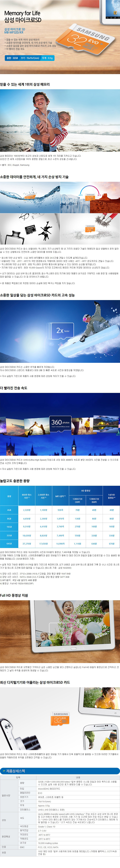Click the 'HD 동영상' table header

(x=86, y=491)
